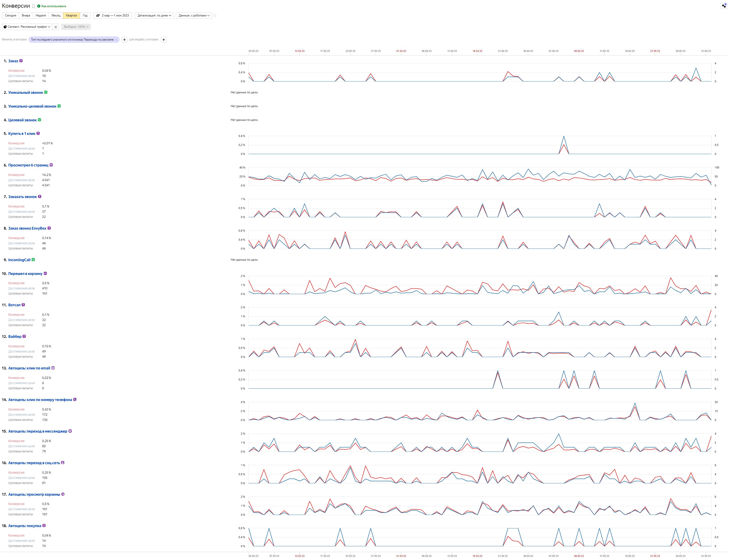
Task: Open Автоцель: просмотр корзины goal
Action: coord(34,495)
